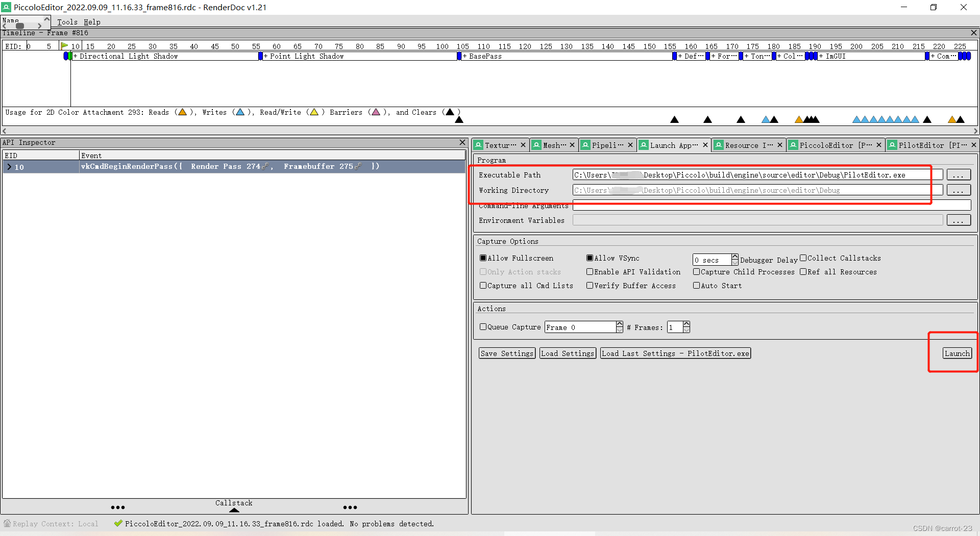Screen dimensions: 980x536
Task: Expand event 10 in the API Inspector
Action: click(x=8, y=166)
